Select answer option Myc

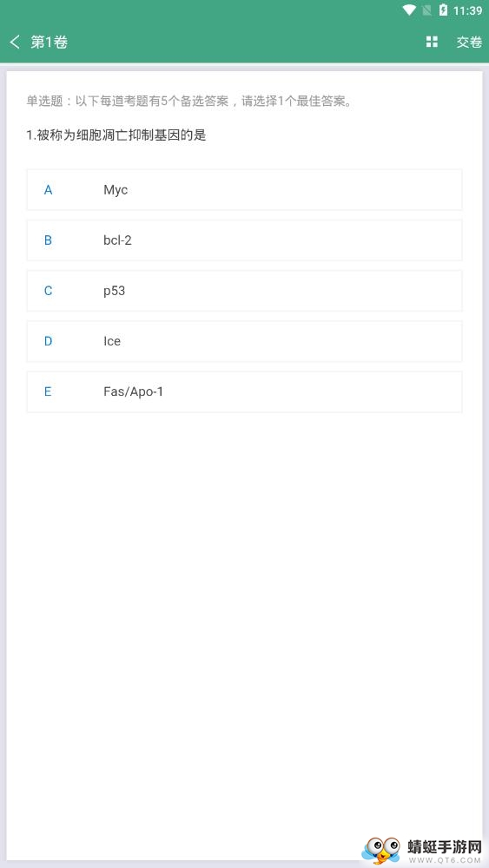click(244, 190)
